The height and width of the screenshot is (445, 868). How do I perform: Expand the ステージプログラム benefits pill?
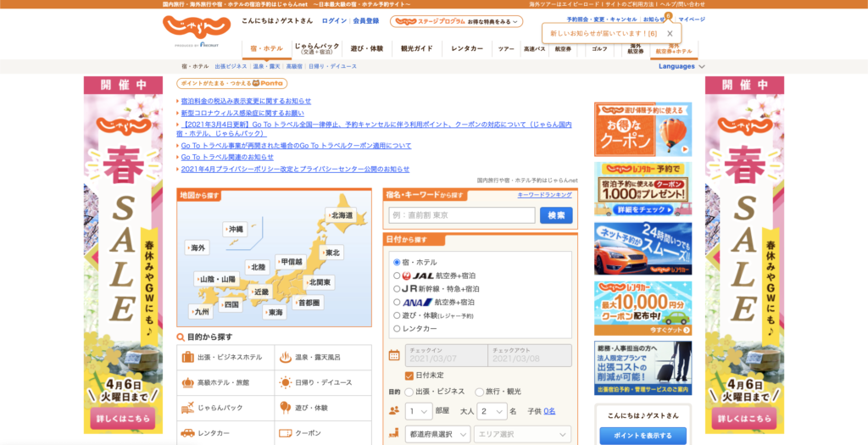coord(456,21)
